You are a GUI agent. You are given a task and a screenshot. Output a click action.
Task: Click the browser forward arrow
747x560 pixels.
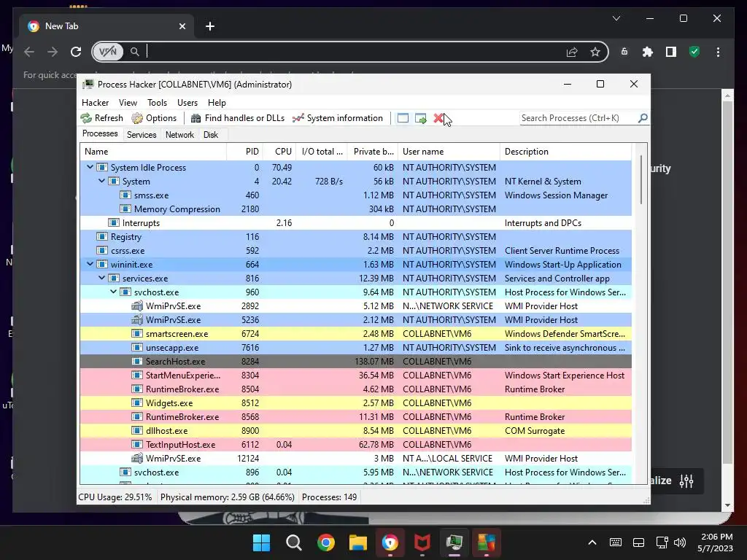[53, 52]
